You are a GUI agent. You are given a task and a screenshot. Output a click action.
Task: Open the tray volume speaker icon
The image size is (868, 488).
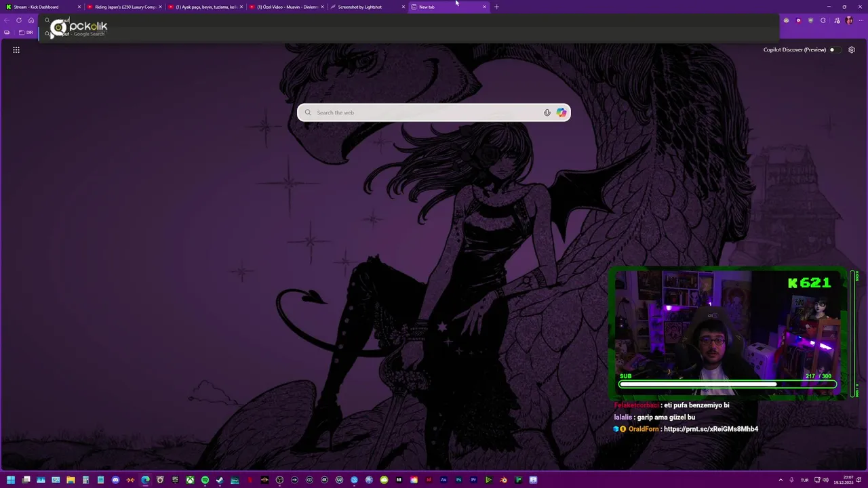(x=825, y=480)
